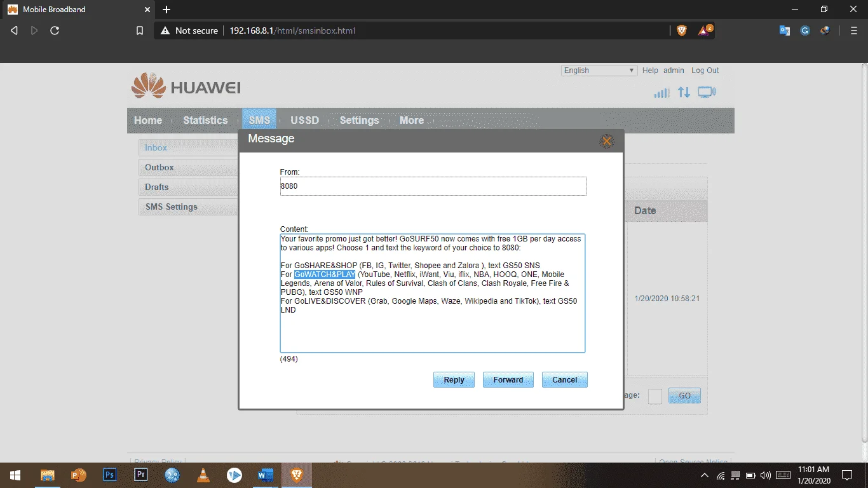Open Windows Start menu

[15, 475]
